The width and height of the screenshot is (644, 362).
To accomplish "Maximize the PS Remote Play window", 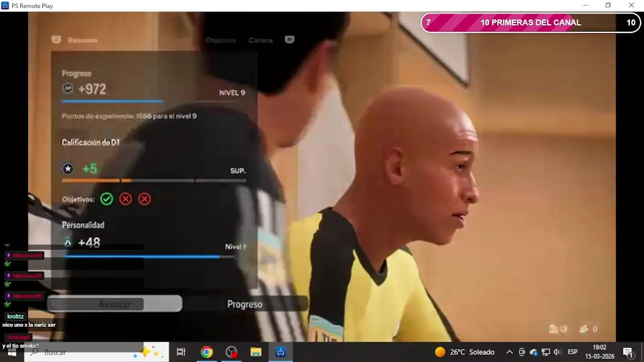I will click(x=608, y=6).
